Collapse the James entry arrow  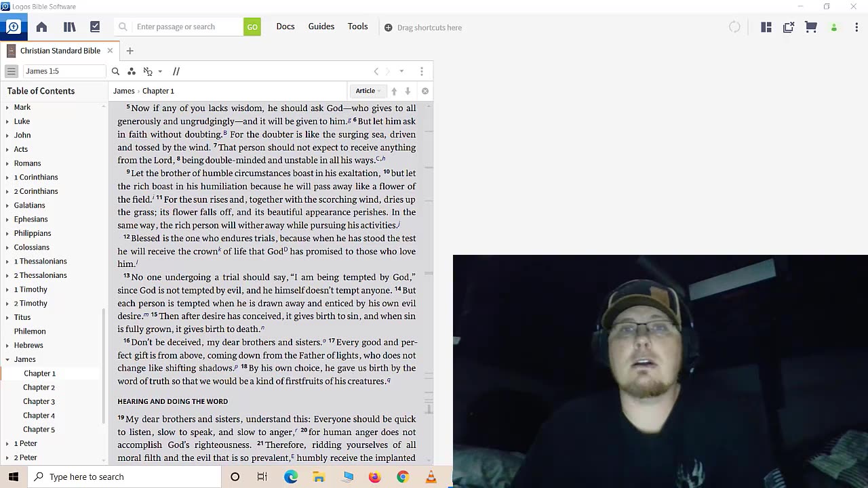[x=7, y=359]
